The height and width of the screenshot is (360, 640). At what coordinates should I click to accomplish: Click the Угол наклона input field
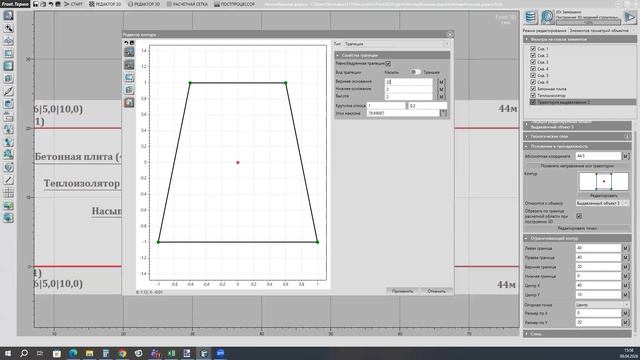tap(403, 113)
